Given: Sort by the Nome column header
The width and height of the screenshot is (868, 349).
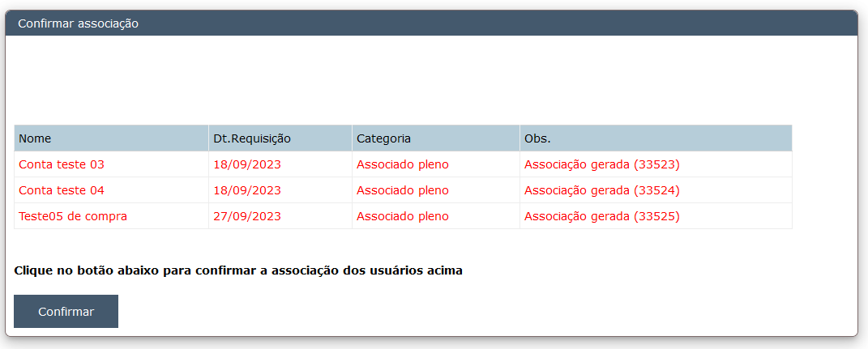Looking at the screenshot, I should [35, 138].
